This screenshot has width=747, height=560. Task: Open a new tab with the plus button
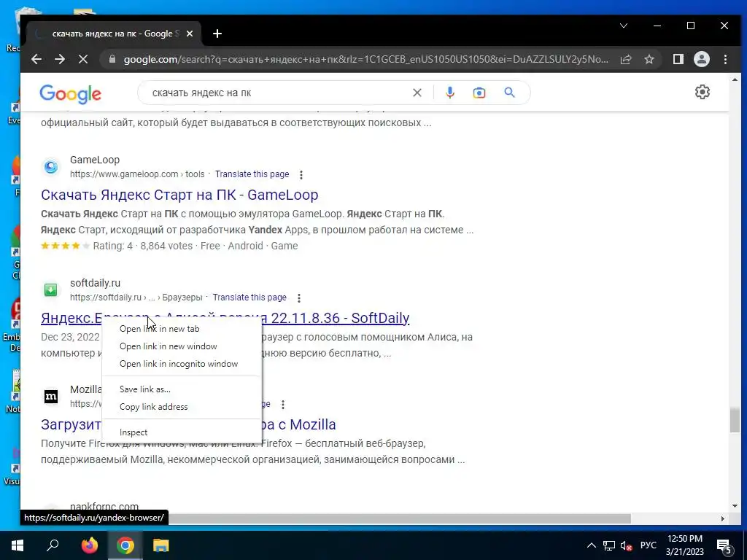(217, 34)
